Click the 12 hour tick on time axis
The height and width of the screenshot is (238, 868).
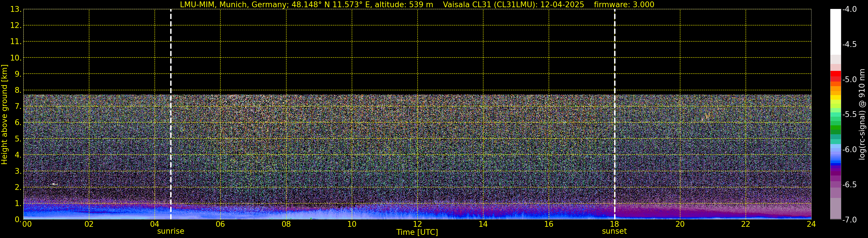[x=417, y=224]
